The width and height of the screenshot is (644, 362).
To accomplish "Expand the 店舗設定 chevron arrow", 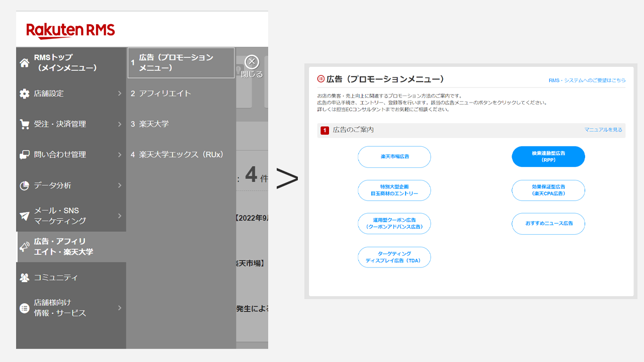I will pos(120,94).
